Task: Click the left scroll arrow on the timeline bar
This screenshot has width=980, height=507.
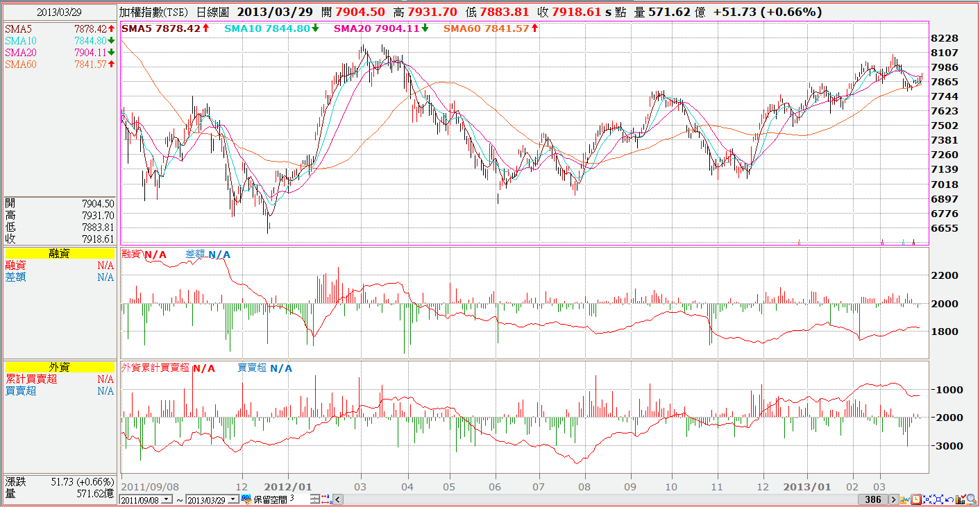Action: [338, 499]
